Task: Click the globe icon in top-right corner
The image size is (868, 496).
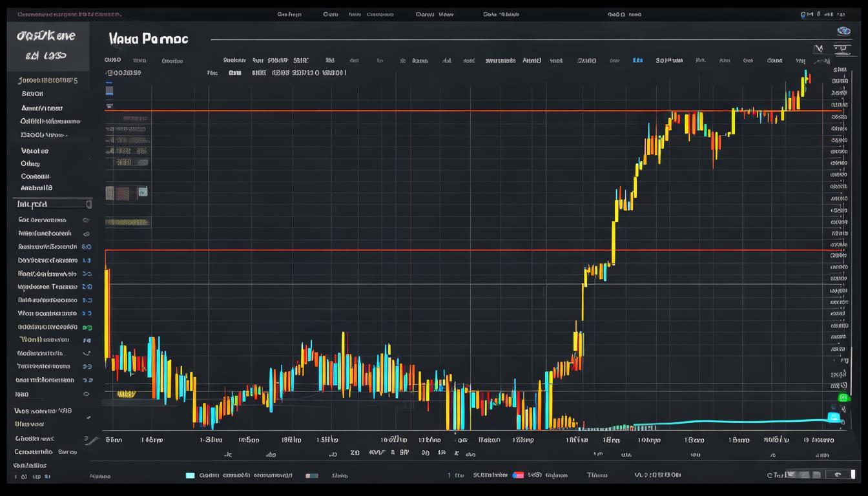Action: [843, 32]
